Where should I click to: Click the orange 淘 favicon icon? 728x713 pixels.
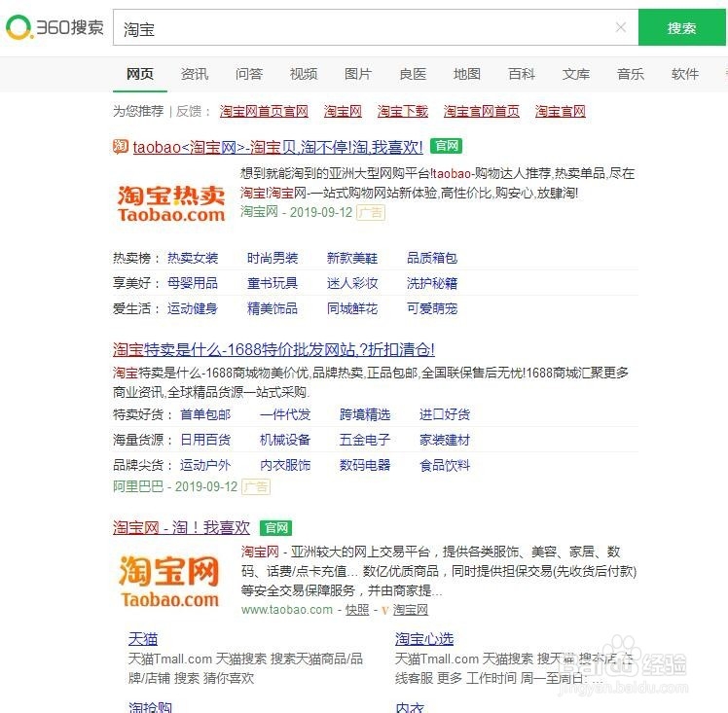[121, 146]
